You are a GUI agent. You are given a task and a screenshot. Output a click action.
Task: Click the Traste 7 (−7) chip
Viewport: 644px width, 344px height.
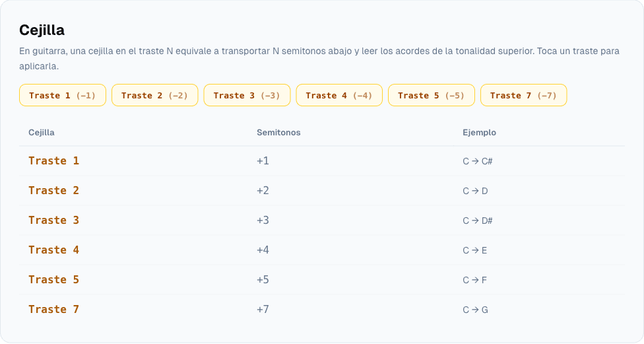[524, 95]
